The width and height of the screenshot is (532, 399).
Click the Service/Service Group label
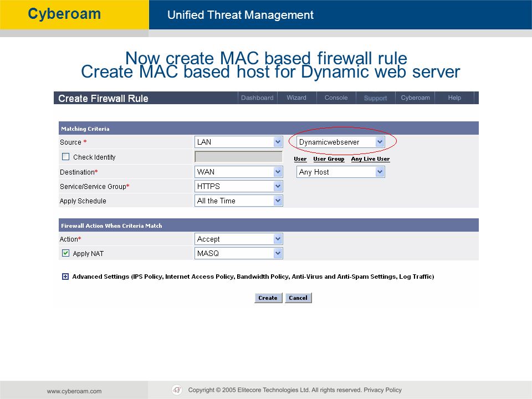[x=95, y=186]
